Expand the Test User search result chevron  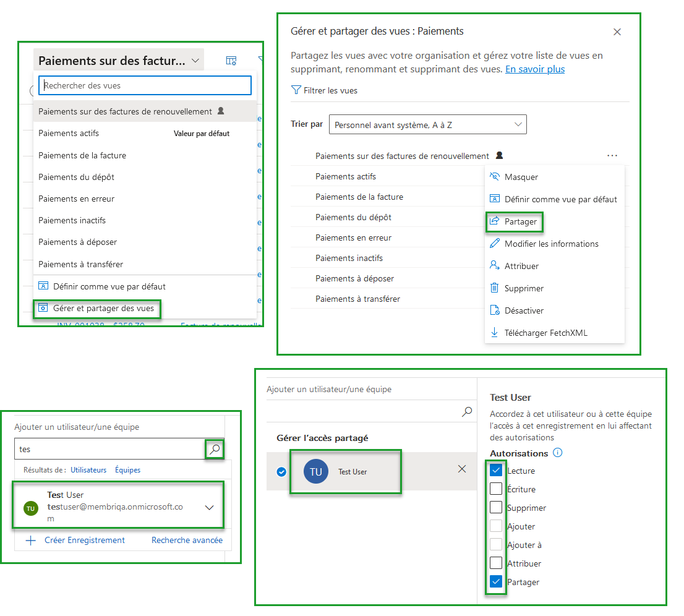point(209,507)
